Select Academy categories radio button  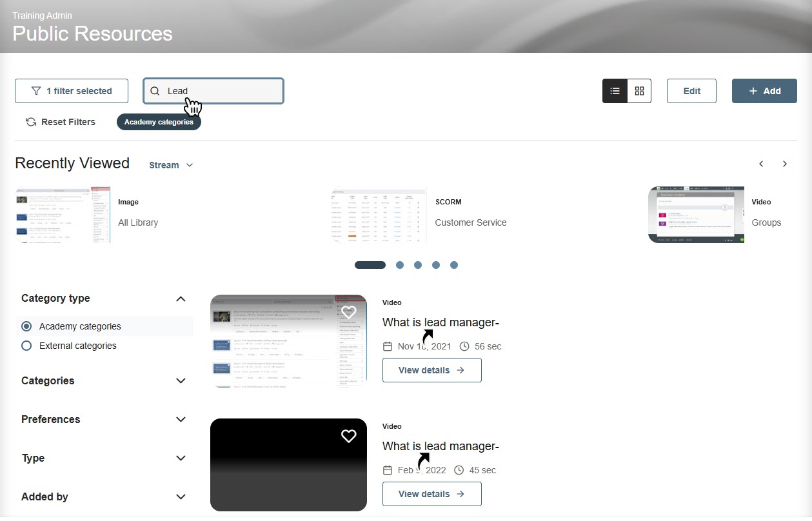(26, 326)
